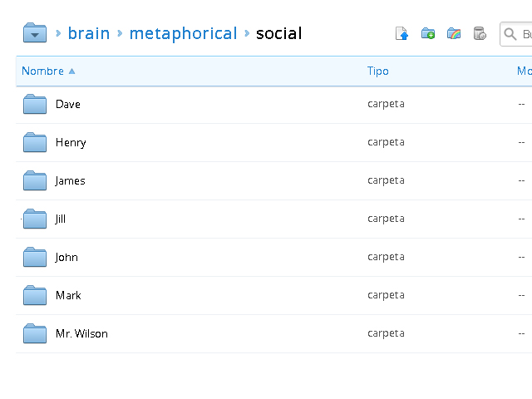
Task: Open the Mr. Wilson folder
Action: coord(81,334)
